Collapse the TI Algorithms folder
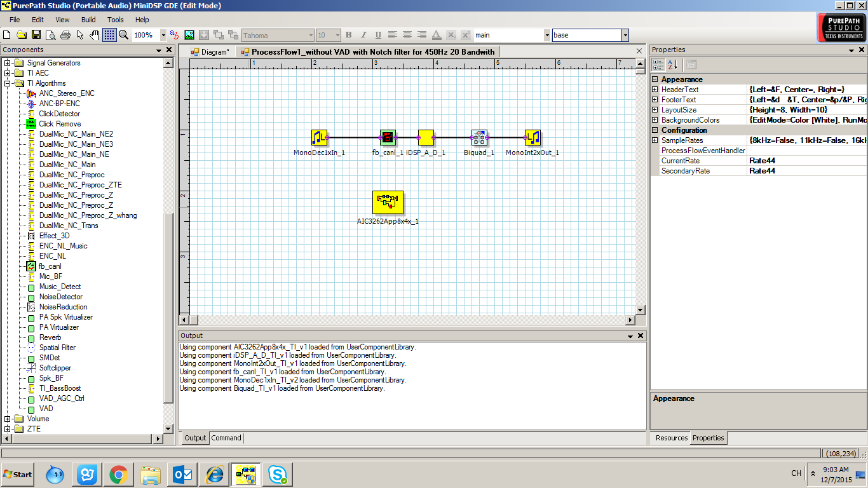This screenshot has height=488, width=868. pyautogui.click(x=8, y=83)
